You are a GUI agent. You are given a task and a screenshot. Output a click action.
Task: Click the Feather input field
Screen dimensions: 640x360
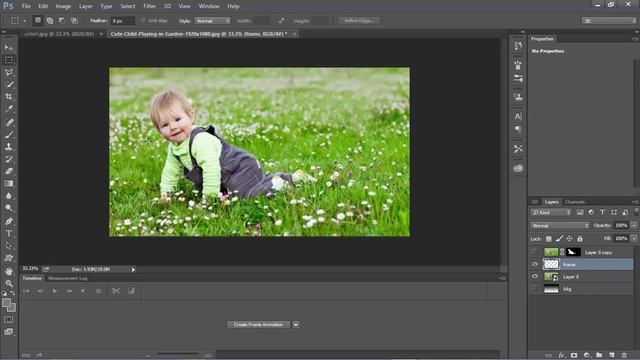point(122,20)
